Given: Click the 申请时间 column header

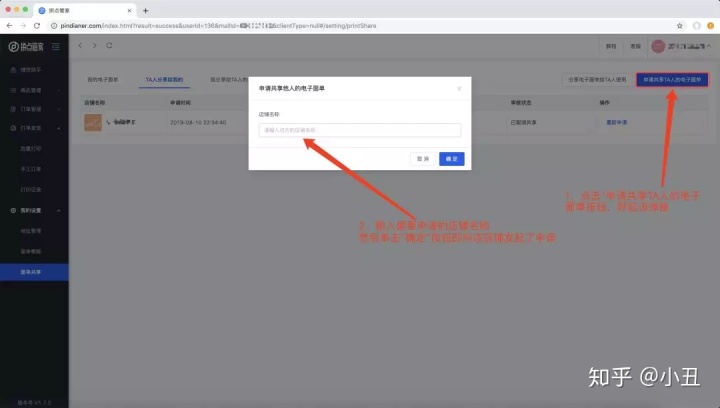Looking at the screenshot, I should point(180,103).
